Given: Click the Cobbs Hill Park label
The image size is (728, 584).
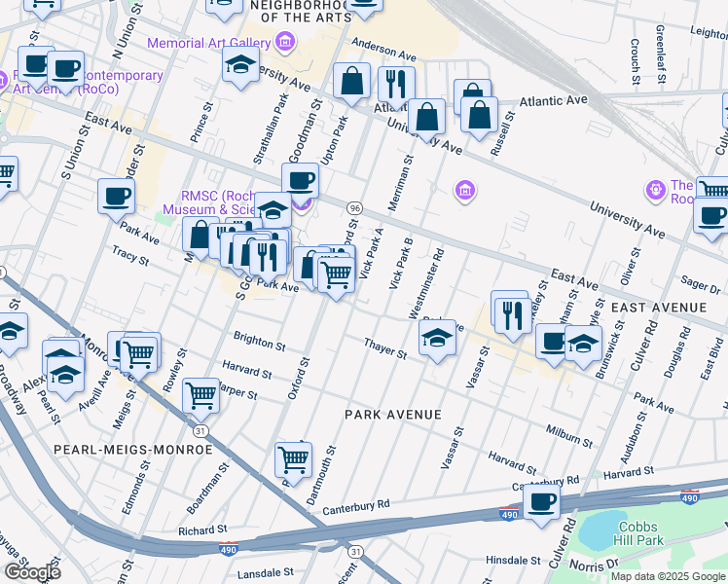Looking at the screenshot, I should click(x=637, y=533).
